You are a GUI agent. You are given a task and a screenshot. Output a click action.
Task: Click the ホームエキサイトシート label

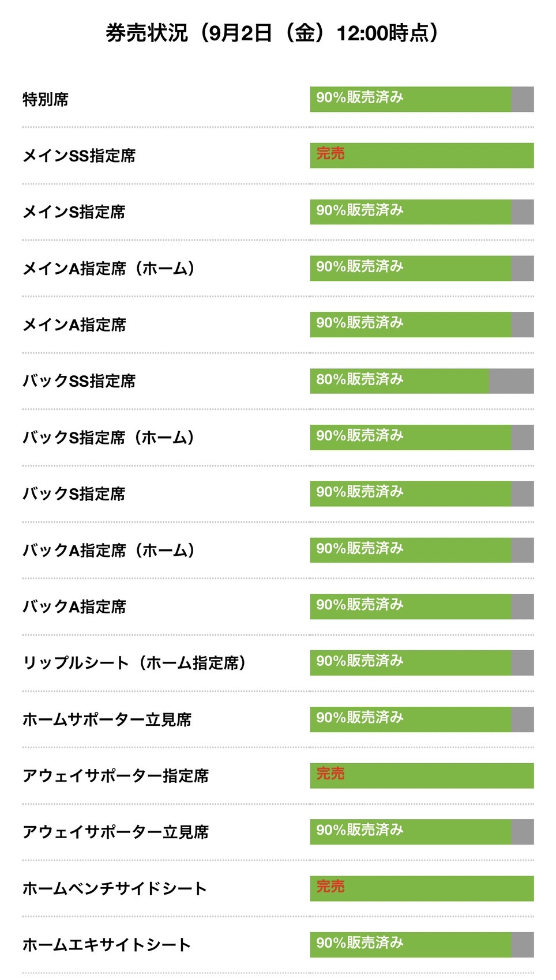click(x=107, y=945)
